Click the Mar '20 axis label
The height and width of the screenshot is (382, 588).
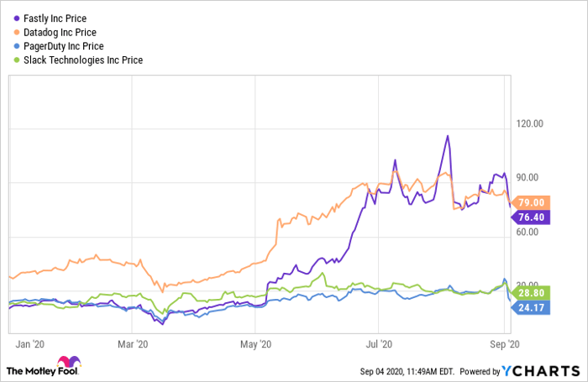point(133,344)
